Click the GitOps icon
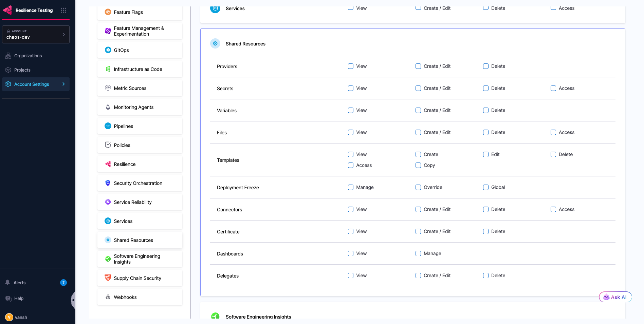 point(108,50)
